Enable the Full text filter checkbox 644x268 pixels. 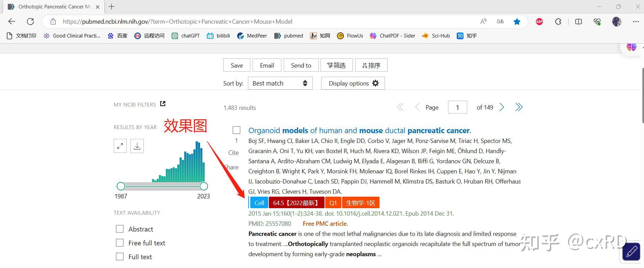point(120,257)
